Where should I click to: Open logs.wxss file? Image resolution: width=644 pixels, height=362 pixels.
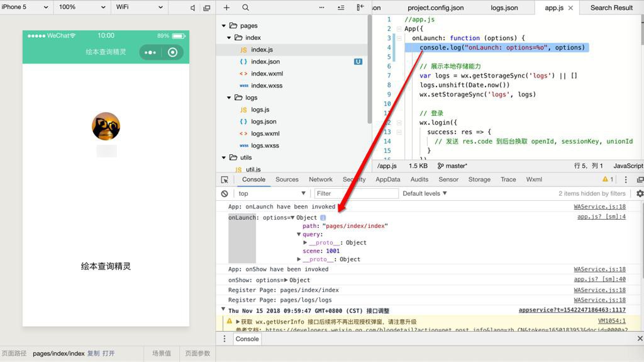coord(265,145)
